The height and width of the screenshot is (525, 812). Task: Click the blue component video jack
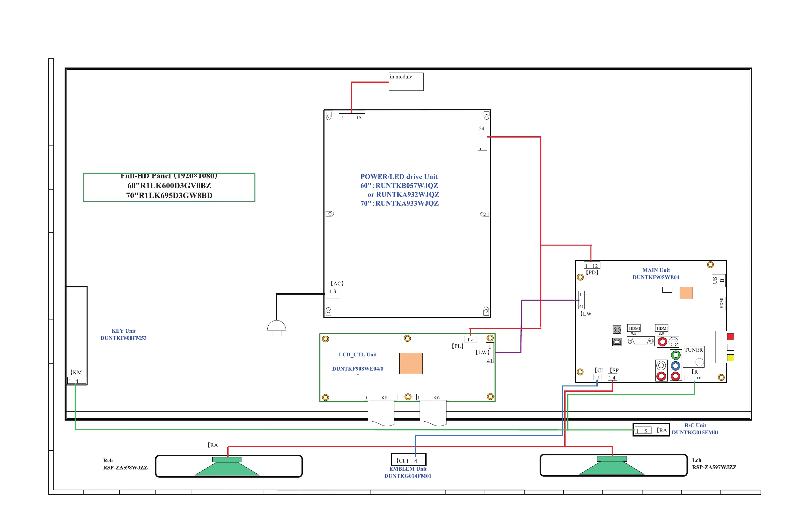[676, 366]
